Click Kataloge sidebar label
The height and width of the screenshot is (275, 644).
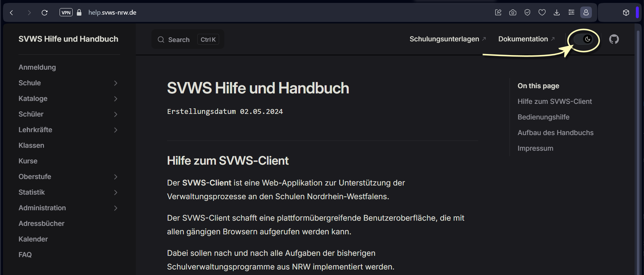33,99
